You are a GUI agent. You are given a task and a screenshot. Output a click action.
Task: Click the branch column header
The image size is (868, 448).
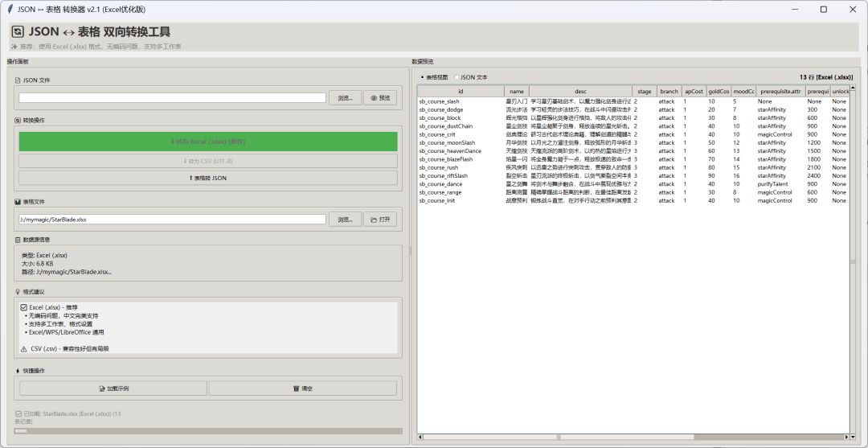click(669, 91)
